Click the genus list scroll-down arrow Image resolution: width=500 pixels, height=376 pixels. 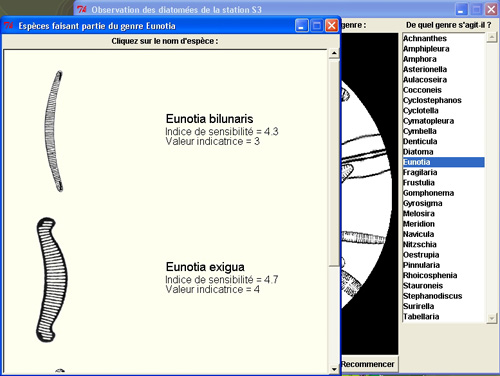click(492, 318)
